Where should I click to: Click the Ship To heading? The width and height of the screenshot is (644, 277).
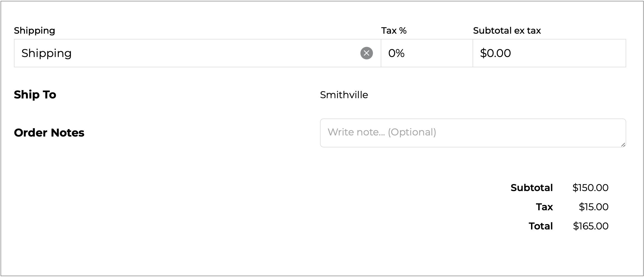(x=35, y=95)
